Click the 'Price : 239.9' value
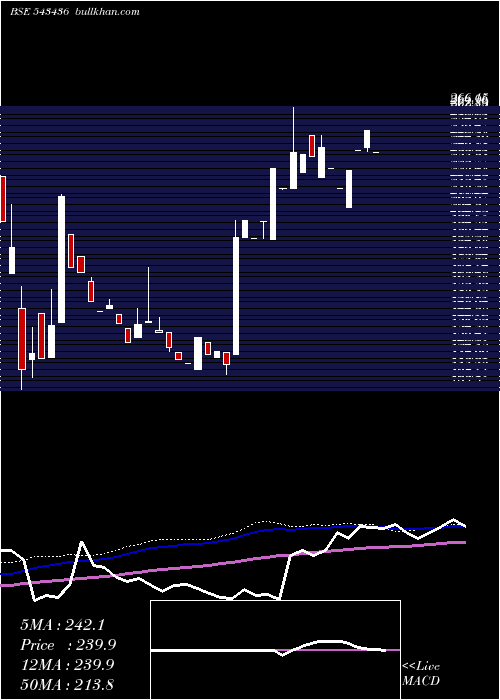Viewport: 500px width, 700px height. coord(68,645)
